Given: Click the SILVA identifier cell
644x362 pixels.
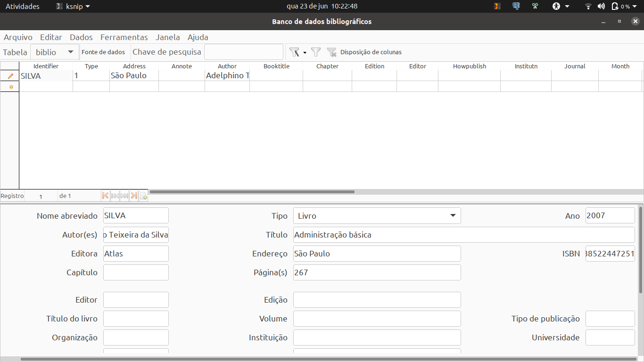Looking at the screenshot, I should 46,75.
